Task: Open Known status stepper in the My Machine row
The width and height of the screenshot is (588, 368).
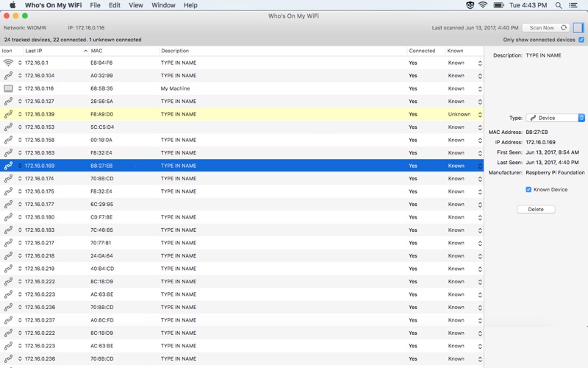Action: click(x=480, y=89)
